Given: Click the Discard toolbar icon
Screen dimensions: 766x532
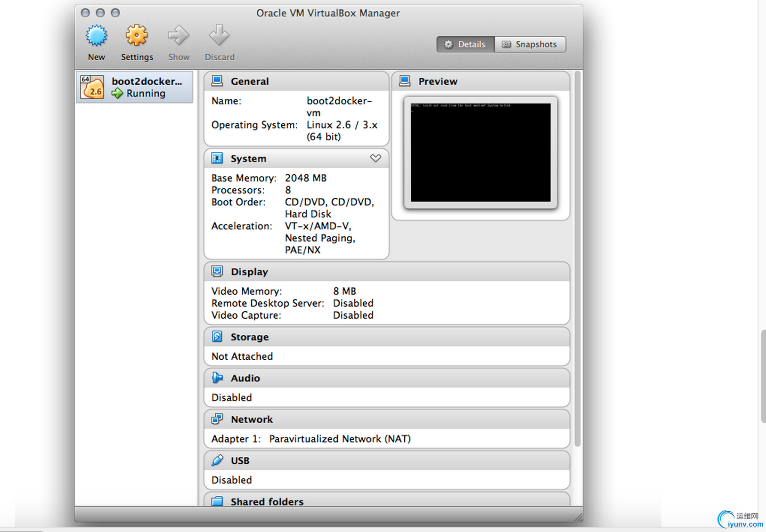Looking at the screenshot, I should tap(219, 36).
